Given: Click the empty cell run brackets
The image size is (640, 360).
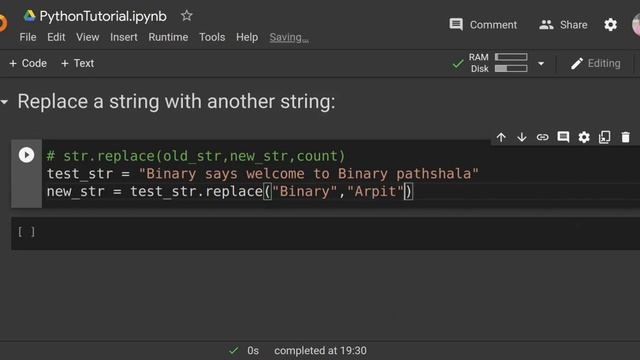Looking at the screenshot, I should pos(27,232).
